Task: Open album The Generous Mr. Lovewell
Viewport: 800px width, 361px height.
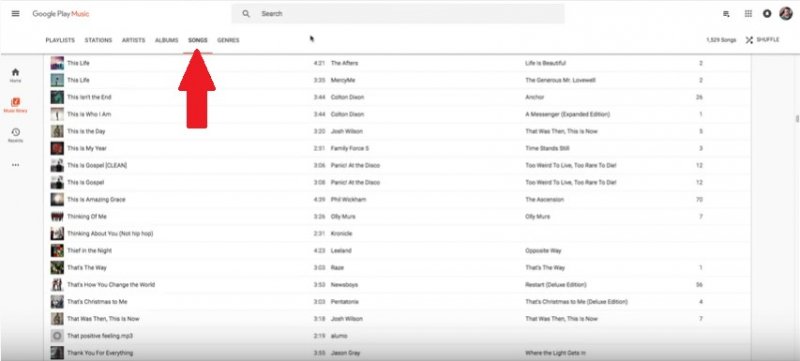Action: pos(560,80)
